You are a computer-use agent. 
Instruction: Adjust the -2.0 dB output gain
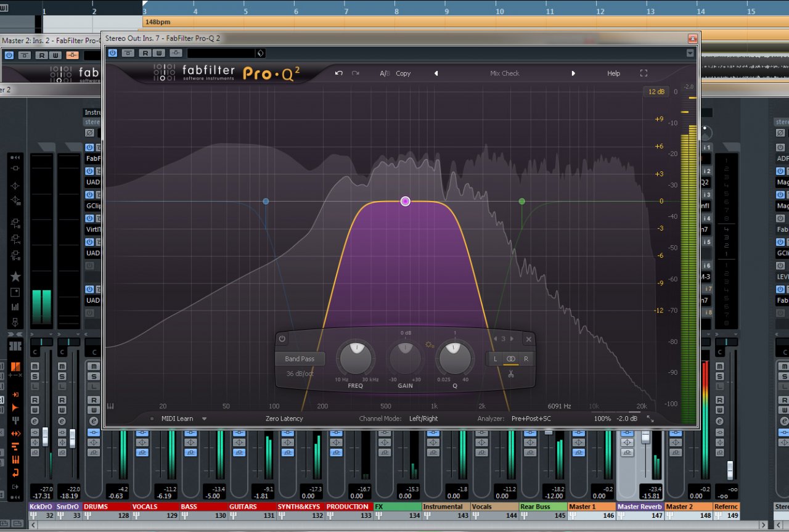627,419
